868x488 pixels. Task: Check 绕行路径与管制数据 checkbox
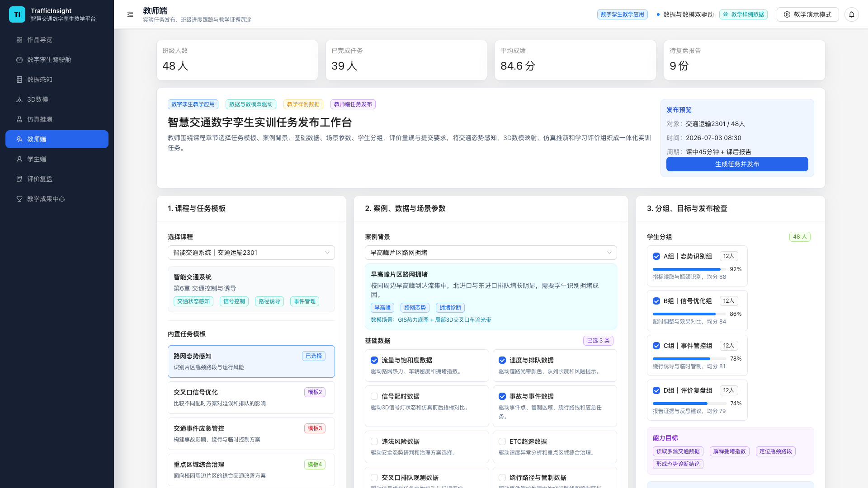tap(502, 478)
